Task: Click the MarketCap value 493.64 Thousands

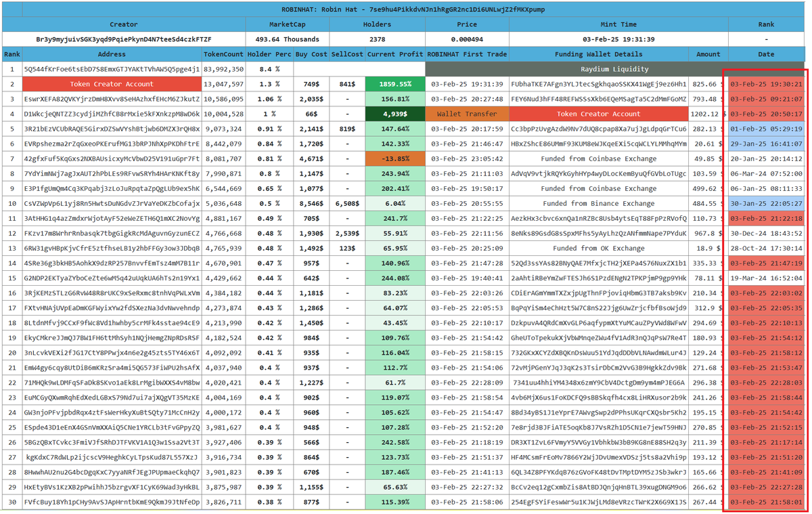Action: (x=288, y=39)
